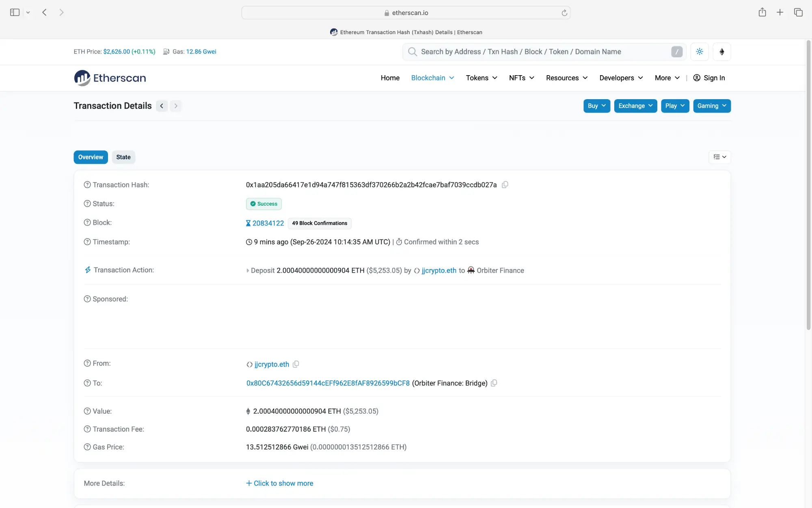Expand the NFTs menu

[522, 78]
